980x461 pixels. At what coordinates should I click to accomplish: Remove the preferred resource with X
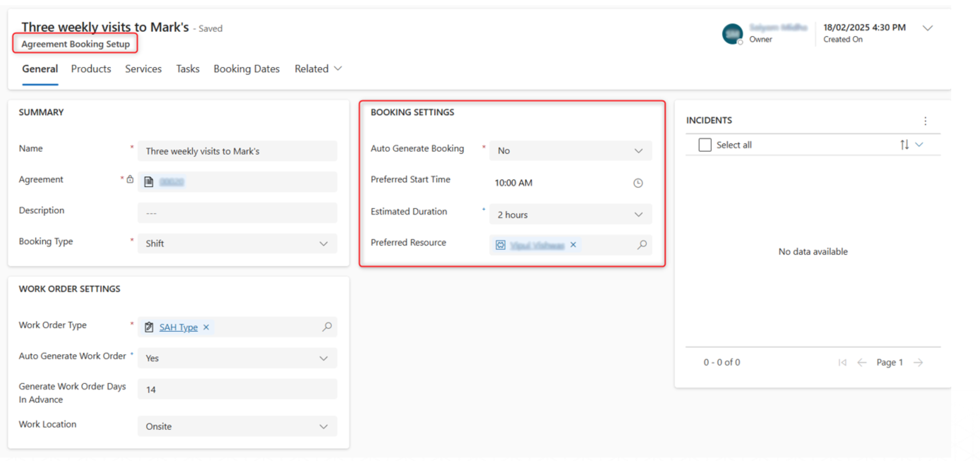click(x=573, y=245)
